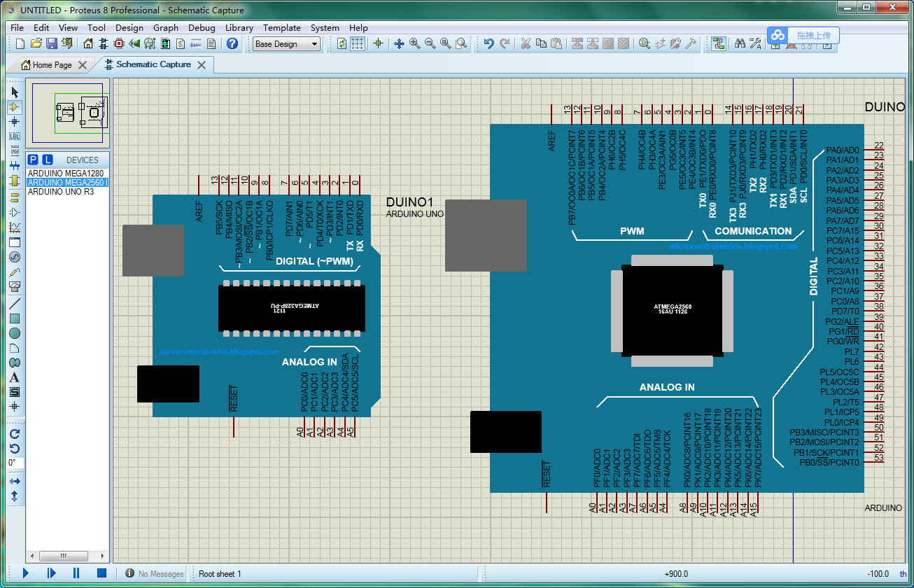Click the devices list horizontal scrollbar
Image resolution: width=914 pixels, height=588 pixels.
point(67,556)
